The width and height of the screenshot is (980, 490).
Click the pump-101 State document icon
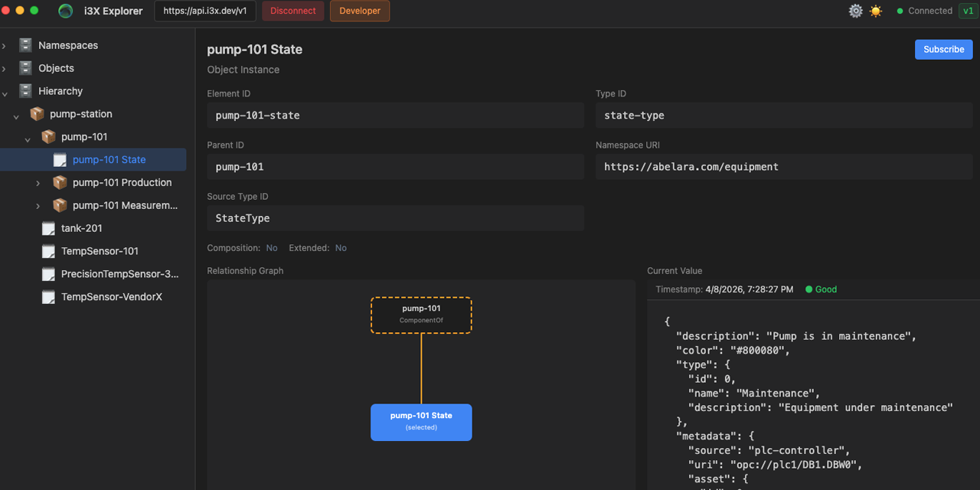click(x=60, y=160)
